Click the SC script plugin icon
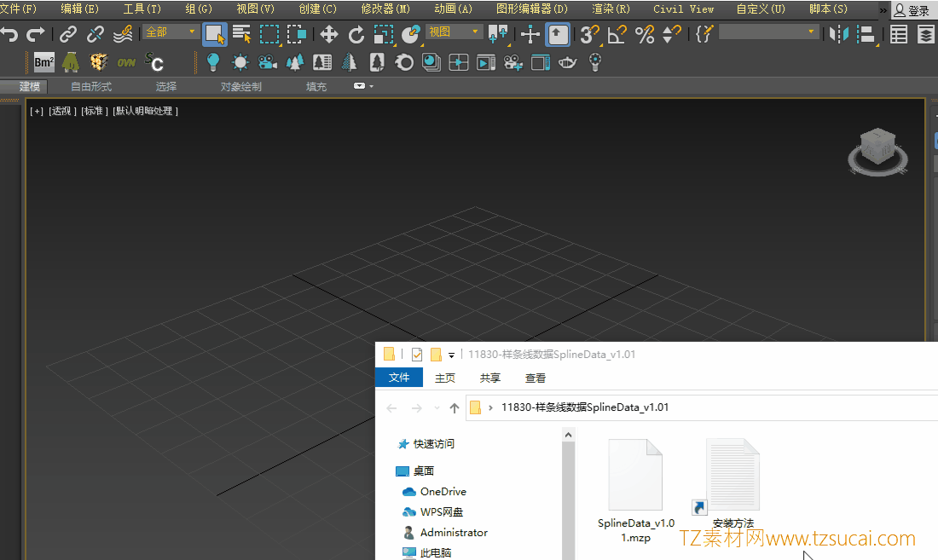The image size is (938, 560). coord(153,62)
